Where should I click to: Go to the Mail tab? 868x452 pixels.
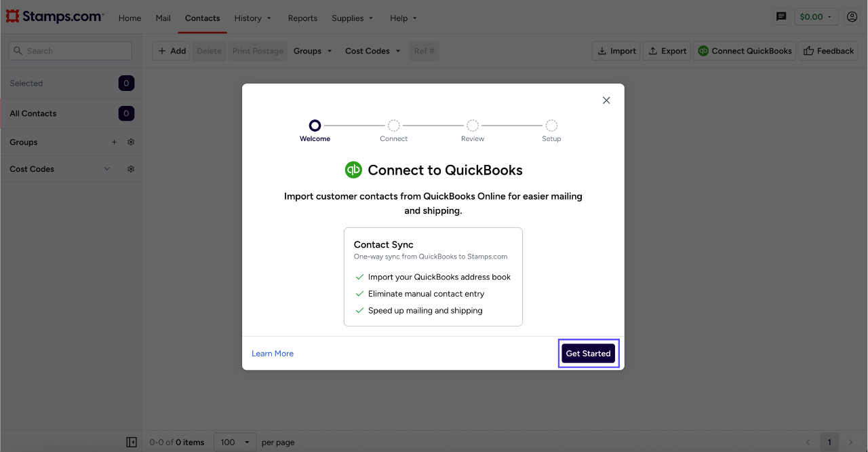pyautogui.click(x=163, y=18)
